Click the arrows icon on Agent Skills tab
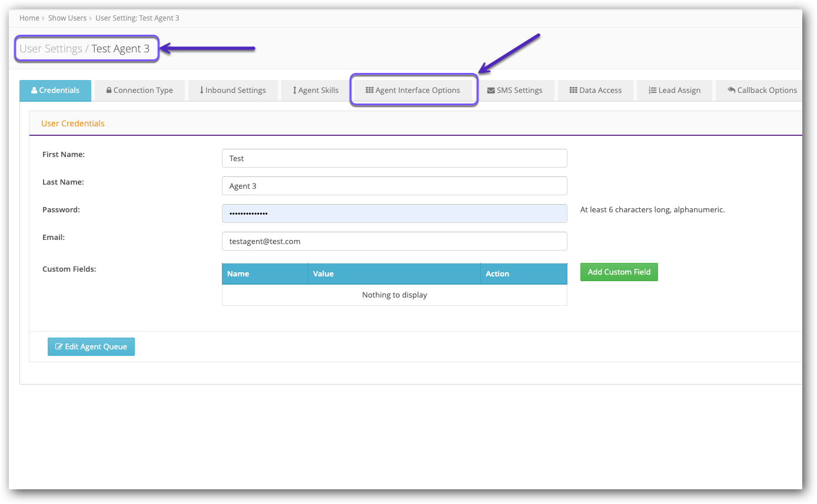 pos(295,90)
